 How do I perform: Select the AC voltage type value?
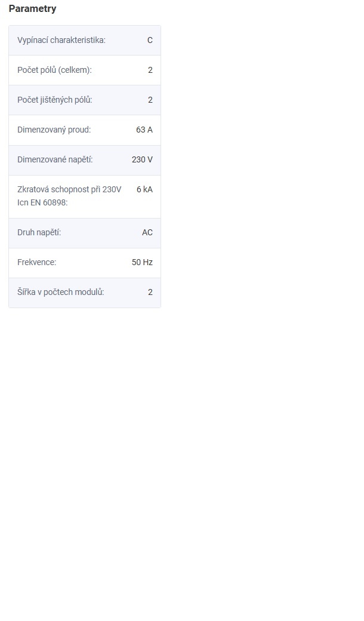click(147, 232)
